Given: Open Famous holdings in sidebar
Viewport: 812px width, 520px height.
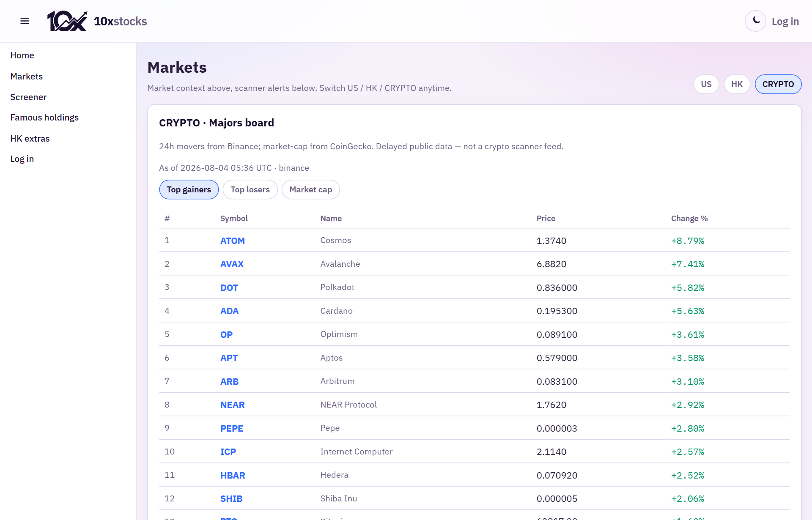Looking at the screenshot, I should (44, 118).
